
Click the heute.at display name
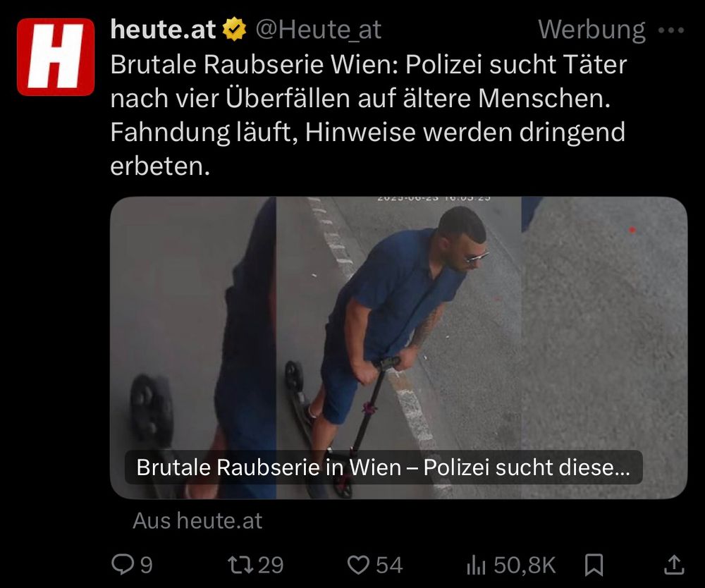pyautogui.click(x=164, y=29)
